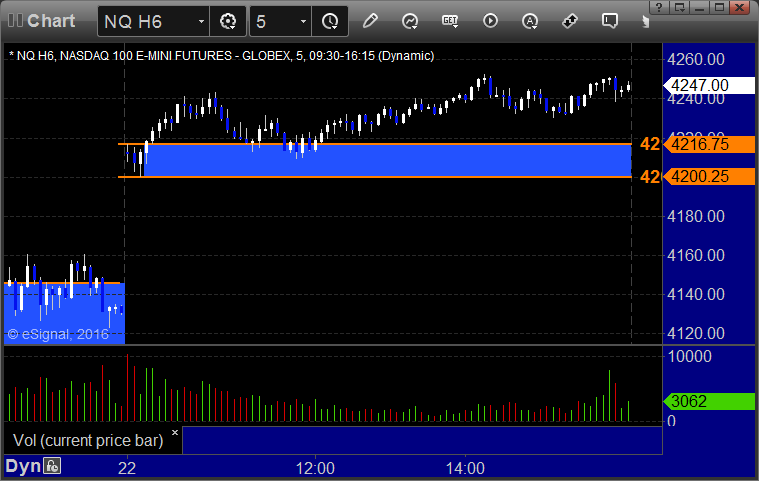Click the 4180.00 price axis label

click(696, 216)
